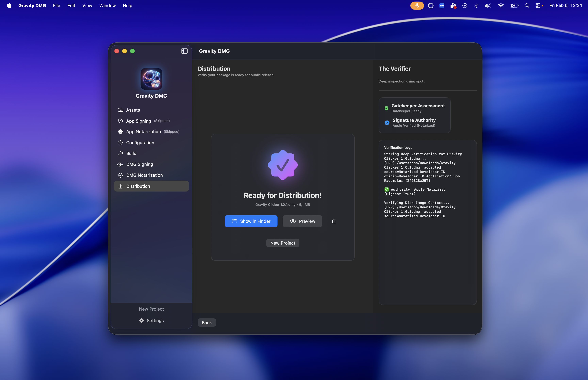Preview the built DMG with eye button

(x=302, y=221)
